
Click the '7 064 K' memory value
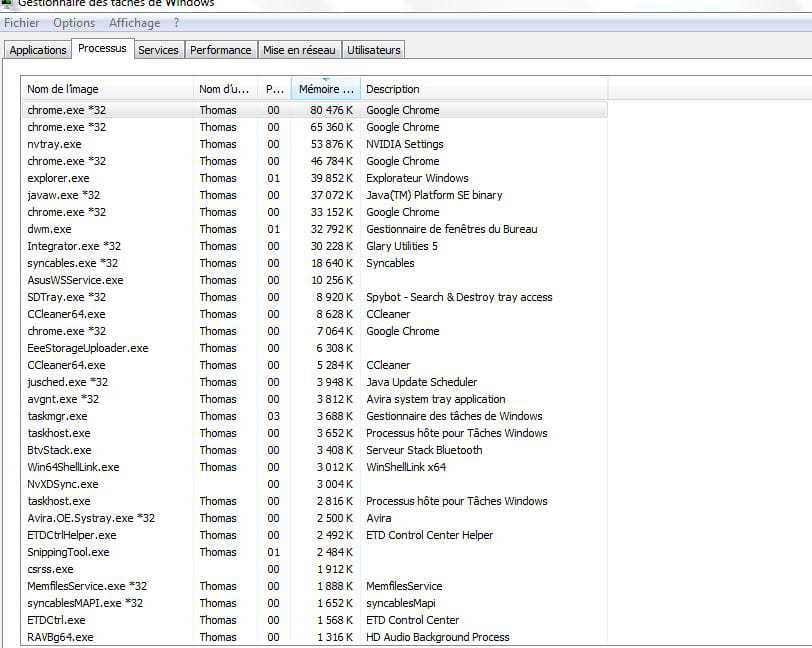[335, 331]
